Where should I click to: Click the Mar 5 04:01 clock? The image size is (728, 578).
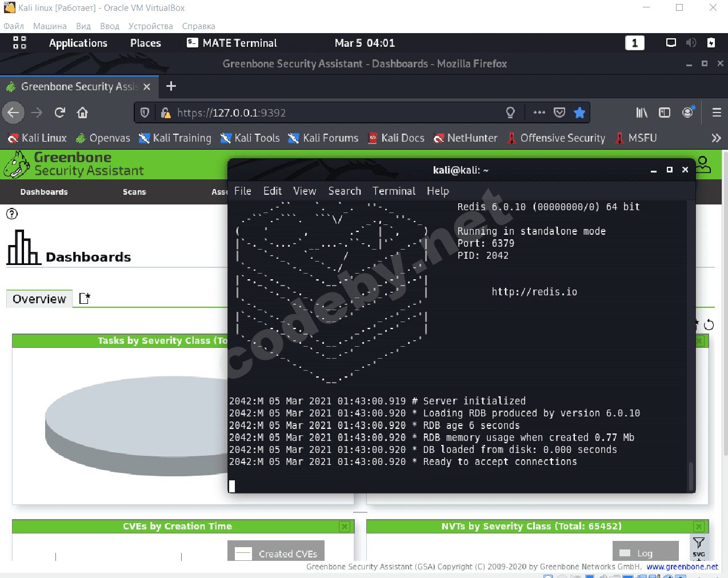[x=365, y=43]
